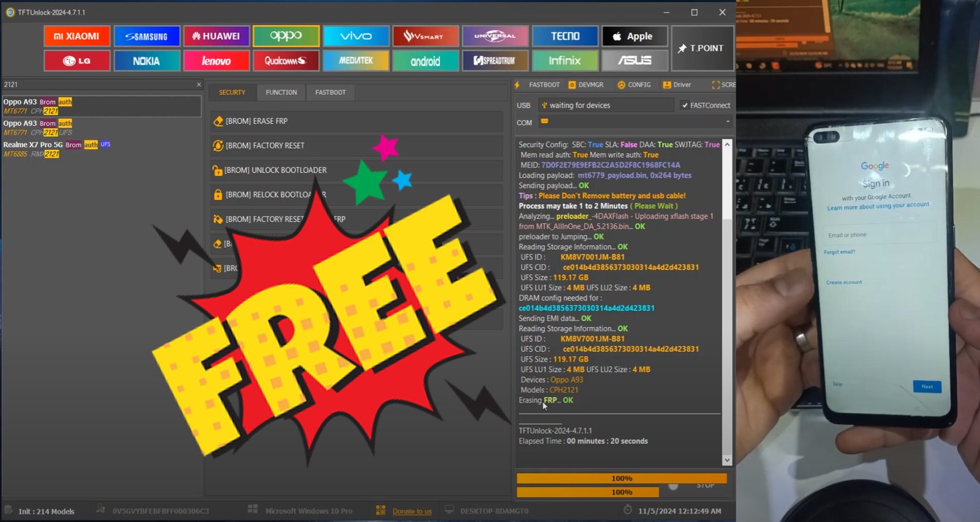The image size is (980, 522).
Task: Open DEVMGR device manager
Action: coord(586,84)
